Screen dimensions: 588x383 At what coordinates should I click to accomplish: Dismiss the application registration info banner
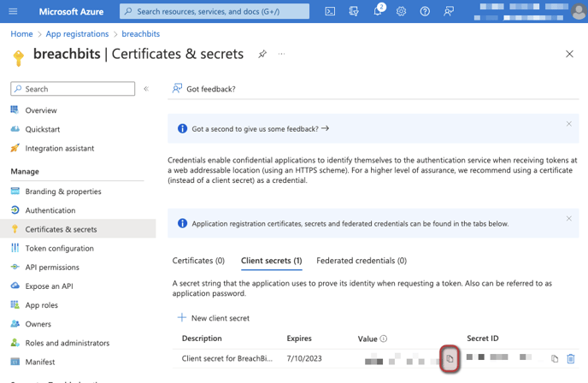pyautogui.click(x=569, y=218)
